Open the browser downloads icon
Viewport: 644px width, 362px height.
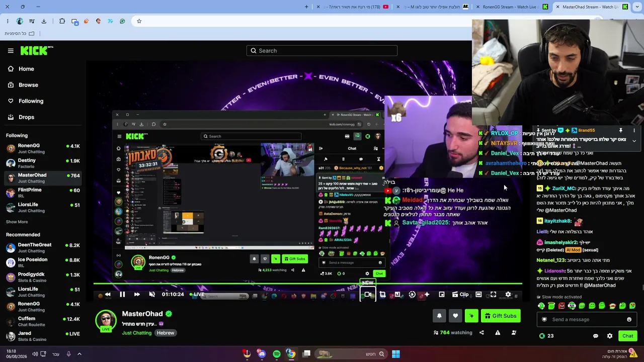tap(44, 21)
